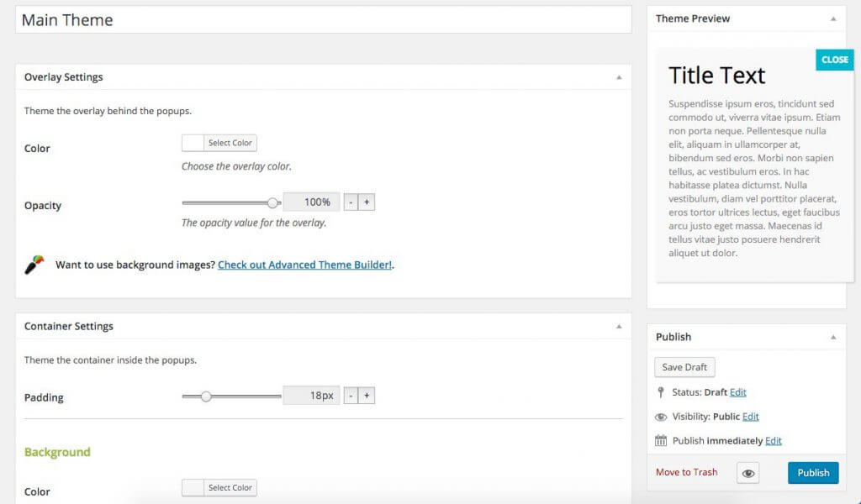This screenshot has height=504, width=861.
Task: Click the toucan icon beside Advanced Theme Builder
Action: (34, 265)
